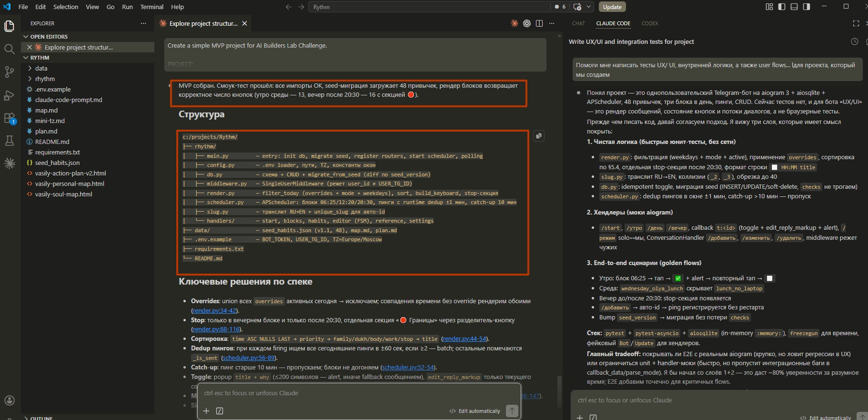Split the editor to the right
Viewport: 868px width, 420px height.
[539, 23]
